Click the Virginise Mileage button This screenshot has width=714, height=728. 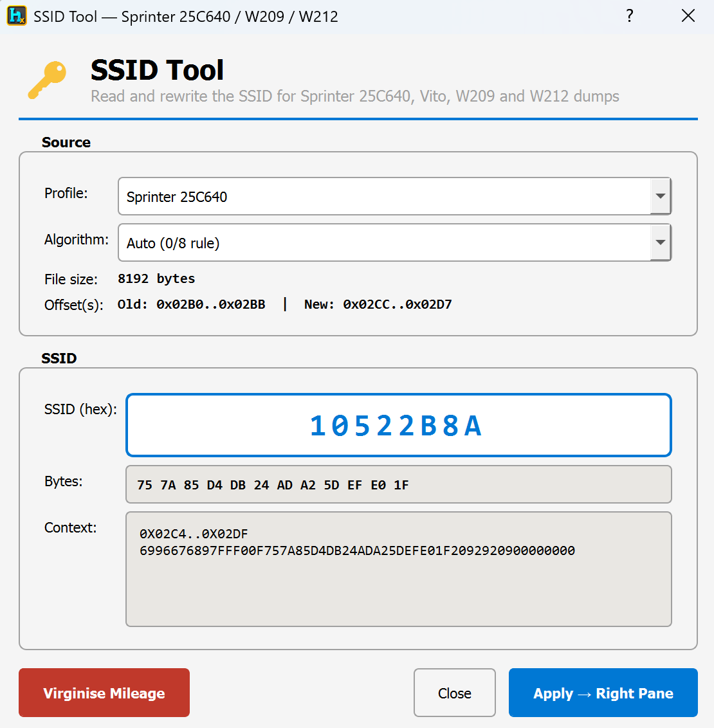pyautogui.click(x=104, y=693)
